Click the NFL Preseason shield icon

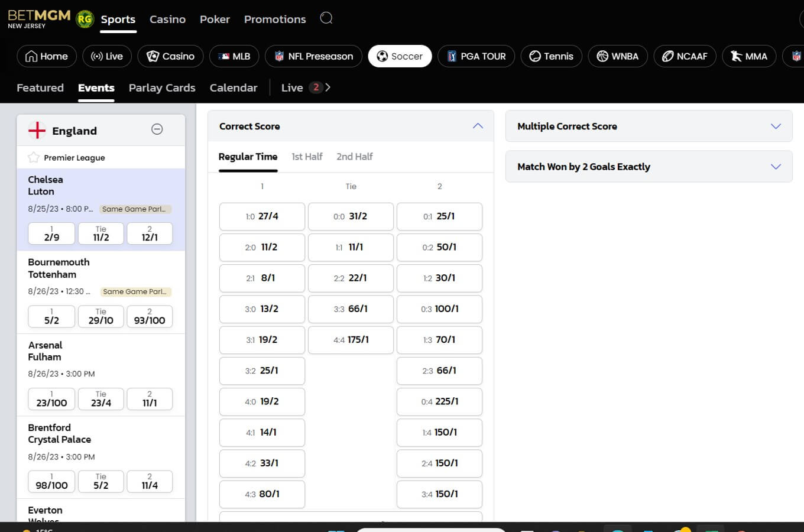[278, 56]
